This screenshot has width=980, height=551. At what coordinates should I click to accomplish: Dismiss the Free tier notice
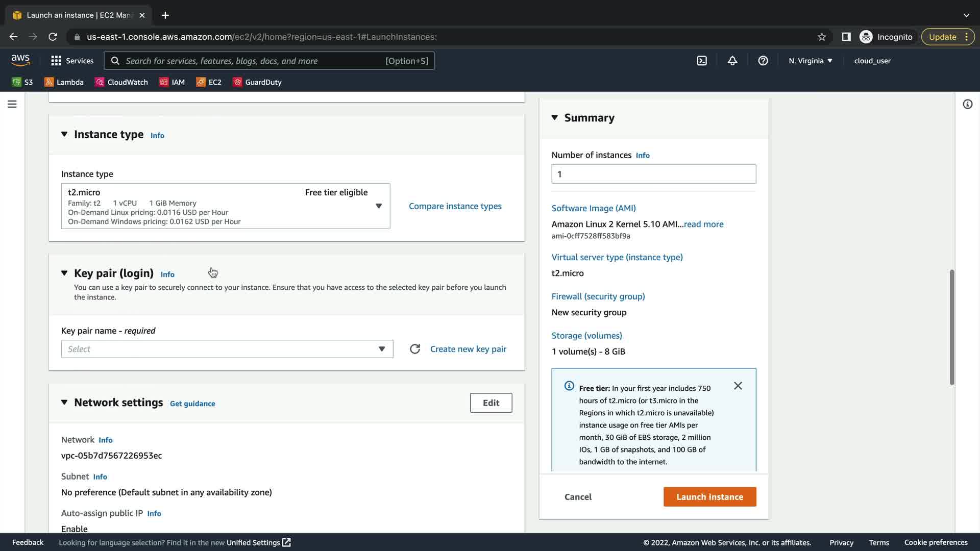click(x=738, y=386)
